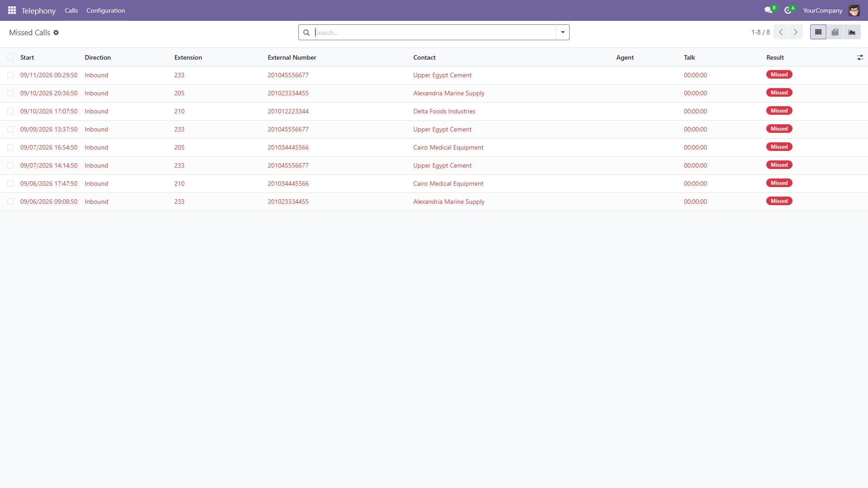Open Delta Foods Industries call record

click(434, 111)
